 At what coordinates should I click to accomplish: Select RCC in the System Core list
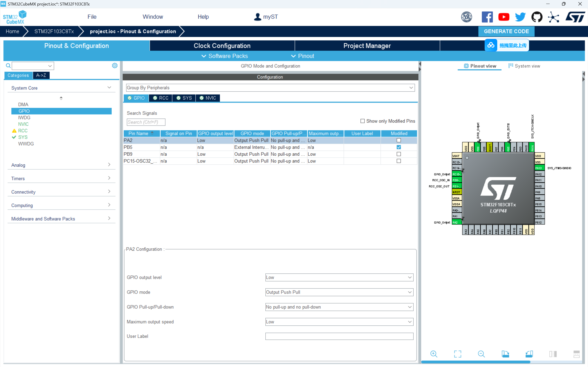[x=23, y=131]
